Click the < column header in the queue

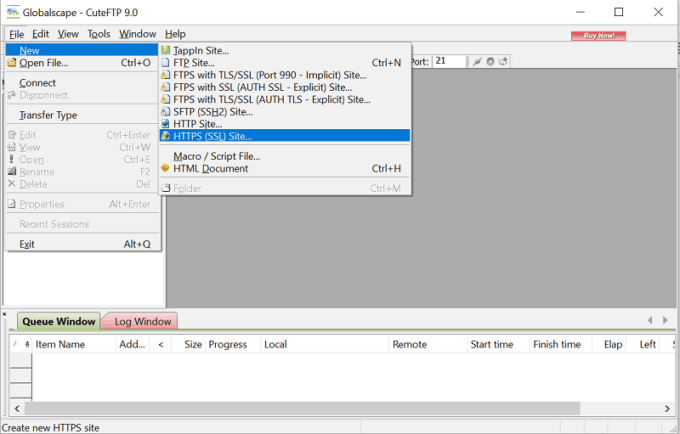(x=160, y=344)
